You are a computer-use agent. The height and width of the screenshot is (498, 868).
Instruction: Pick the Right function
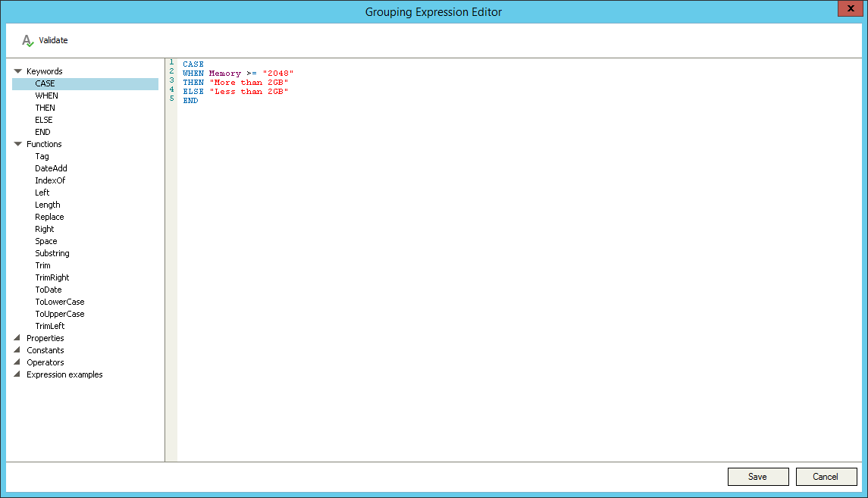[44, 229]
